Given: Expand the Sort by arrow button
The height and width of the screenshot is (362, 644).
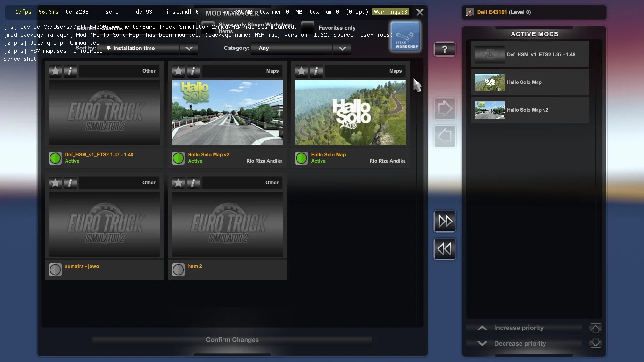Looking at the screenshot, I should click(x=189, y=49).
